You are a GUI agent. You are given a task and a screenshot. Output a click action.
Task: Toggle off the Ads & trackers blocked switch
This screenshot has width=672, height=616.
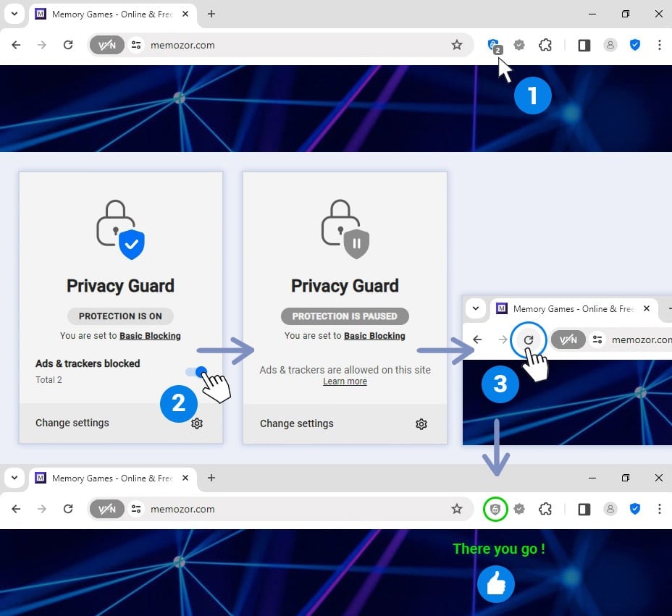click(x=196, y=371)
